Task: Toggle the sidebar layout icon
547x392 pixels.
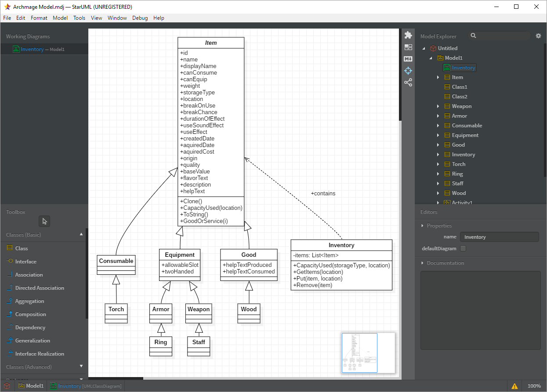Action: (x=408, y=47)
